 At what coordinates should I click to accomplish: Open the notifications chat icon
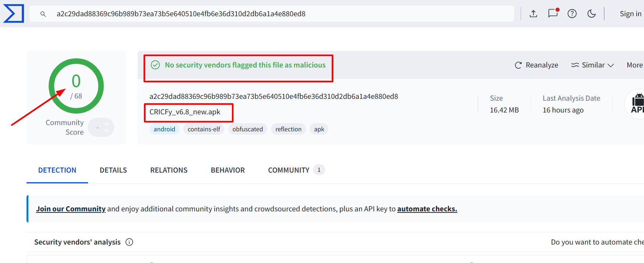click(x=553, y=13)
